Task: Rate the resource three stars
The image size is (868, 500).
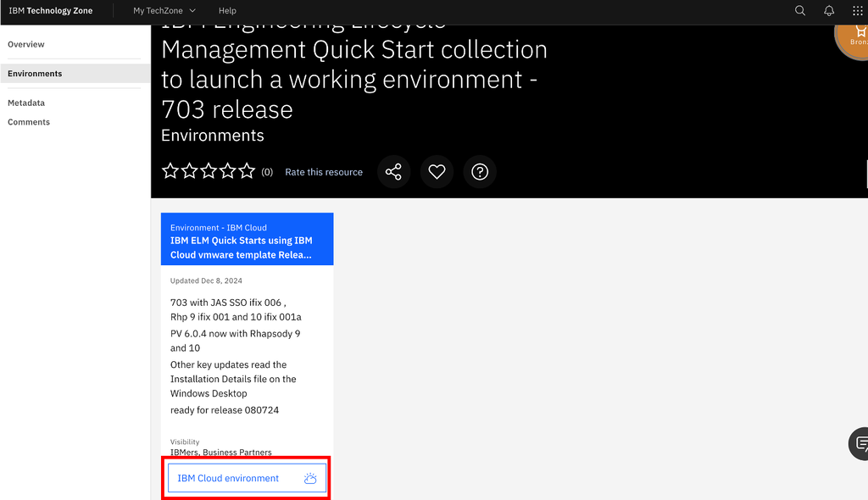Action: click(x=209, y=171)
